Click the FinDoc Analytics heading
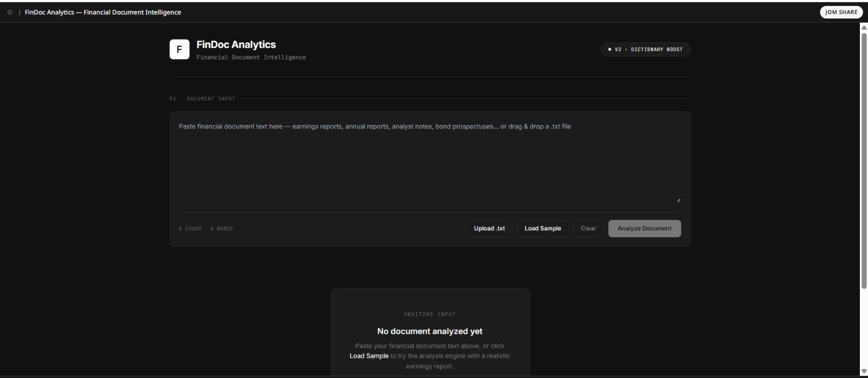The image size is (868, 378). tap(236, 45)
